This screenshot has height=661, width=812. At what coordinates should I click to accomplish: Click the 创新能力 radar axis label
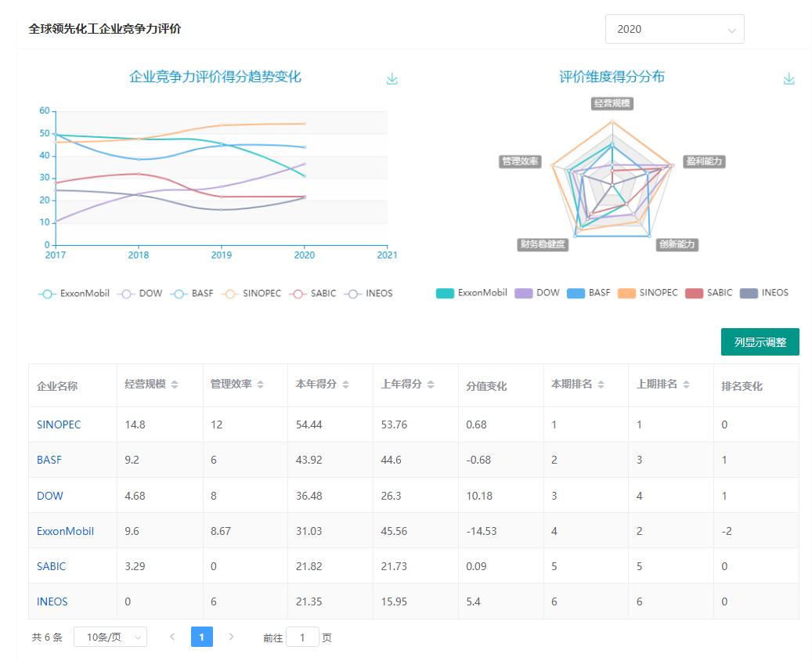[677, 244]
